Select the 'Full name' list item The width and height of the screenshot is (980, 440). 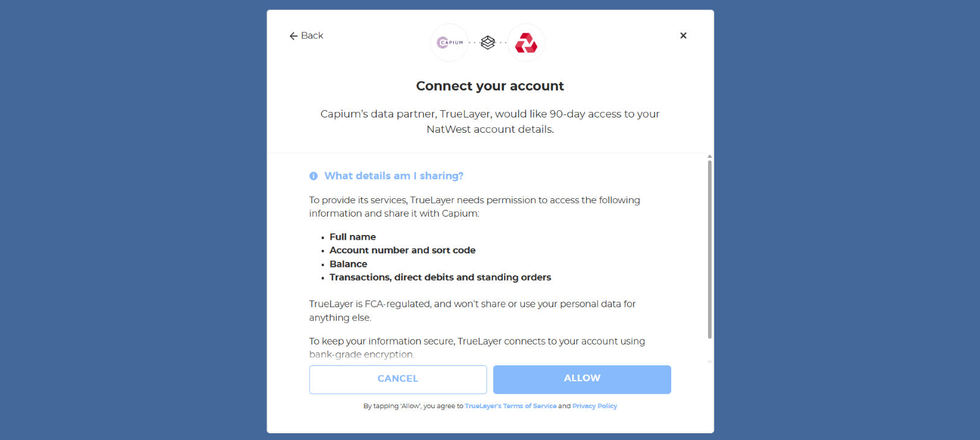(353, 237)
